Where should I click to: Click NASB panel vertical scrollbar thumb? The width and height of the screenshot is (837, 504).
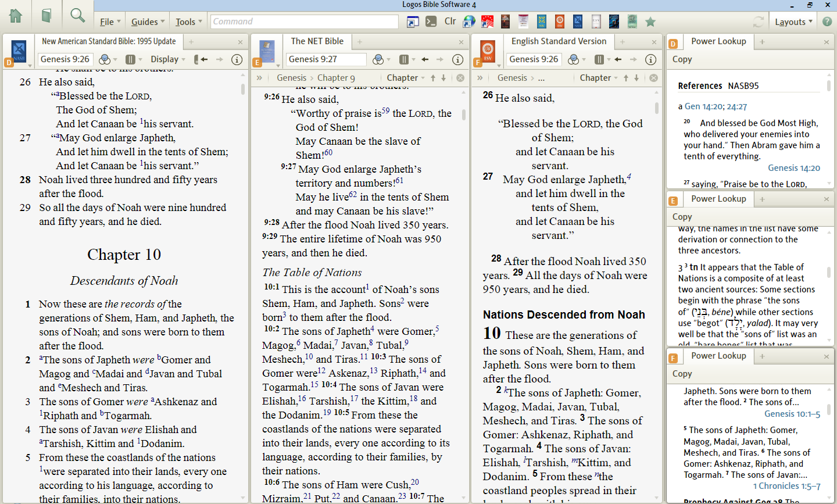point(243,90)
